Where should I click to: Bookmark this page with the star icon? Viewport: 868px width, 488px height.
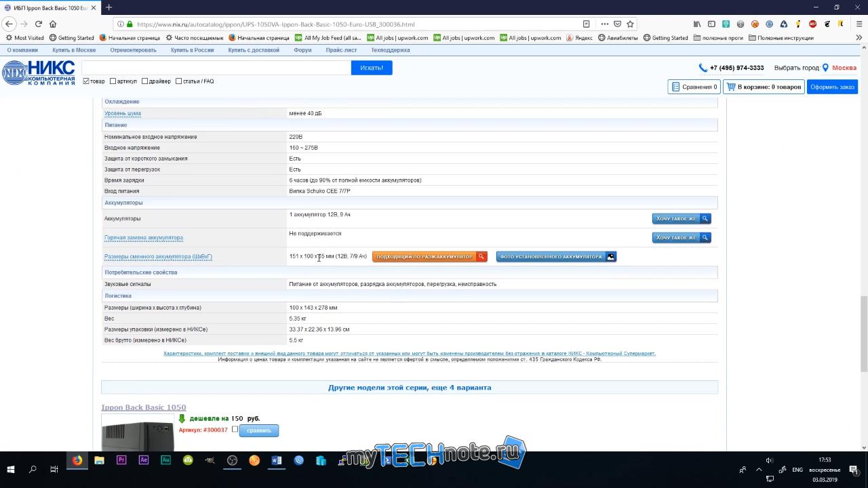pyautogui.click(x=630, y=24)
